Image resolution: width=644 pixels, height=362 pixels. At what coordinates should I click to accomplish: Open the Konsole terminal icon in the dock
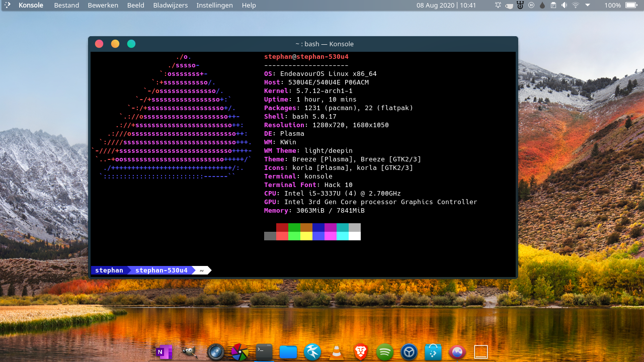264,352
